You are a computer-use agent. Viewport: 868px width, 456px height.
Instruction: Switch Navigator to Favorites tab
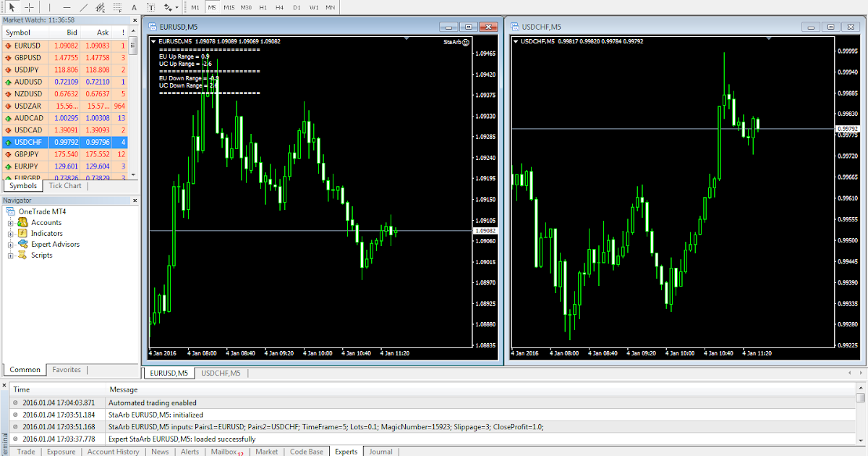point(67,370)
